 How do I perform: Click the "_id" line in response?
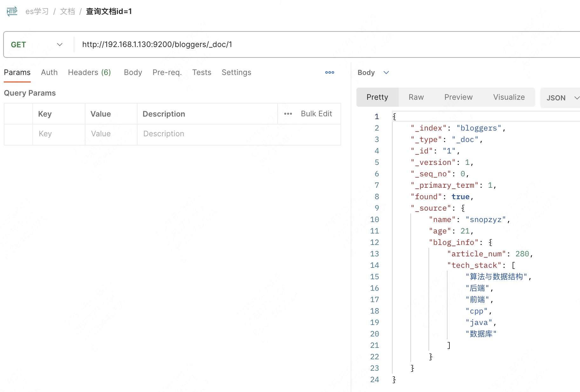(x=435, y=151)
